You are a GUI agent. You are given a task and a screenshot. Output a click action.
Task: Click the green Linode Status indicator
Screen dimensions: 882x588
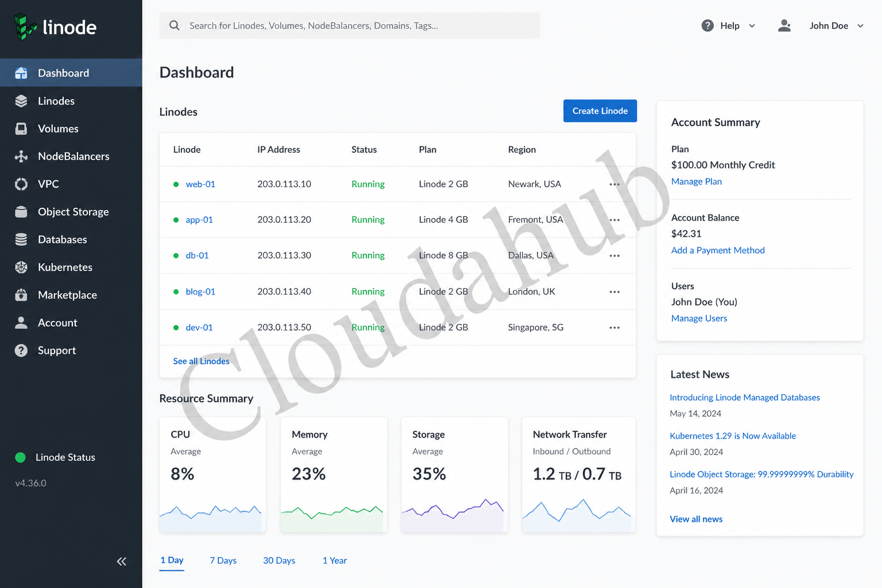[x=21, y=457]
